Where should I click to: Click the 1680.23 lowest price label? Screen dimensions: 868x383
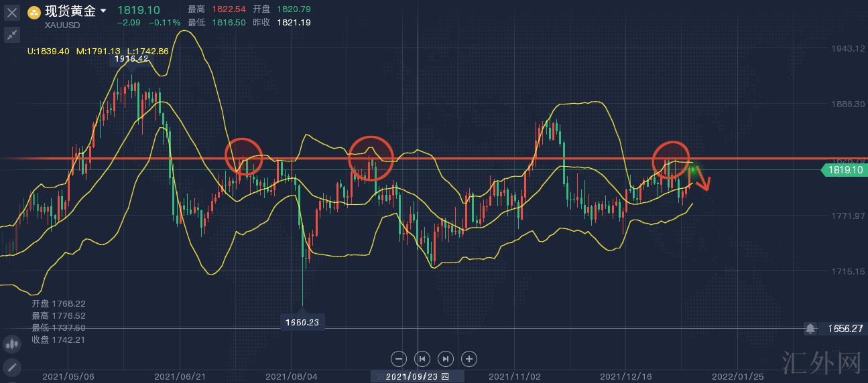pyautogui.click(x=302, y=322)
